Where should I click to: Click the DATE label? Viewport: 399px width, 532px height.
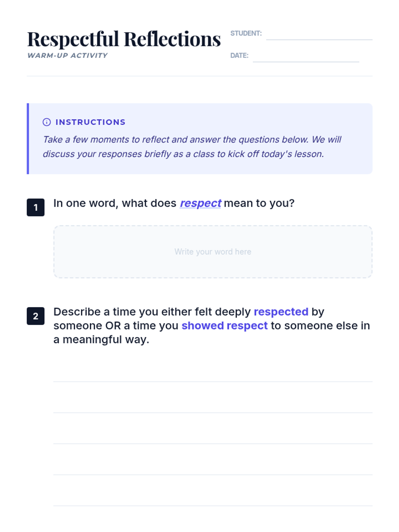[x=239, y=56]
